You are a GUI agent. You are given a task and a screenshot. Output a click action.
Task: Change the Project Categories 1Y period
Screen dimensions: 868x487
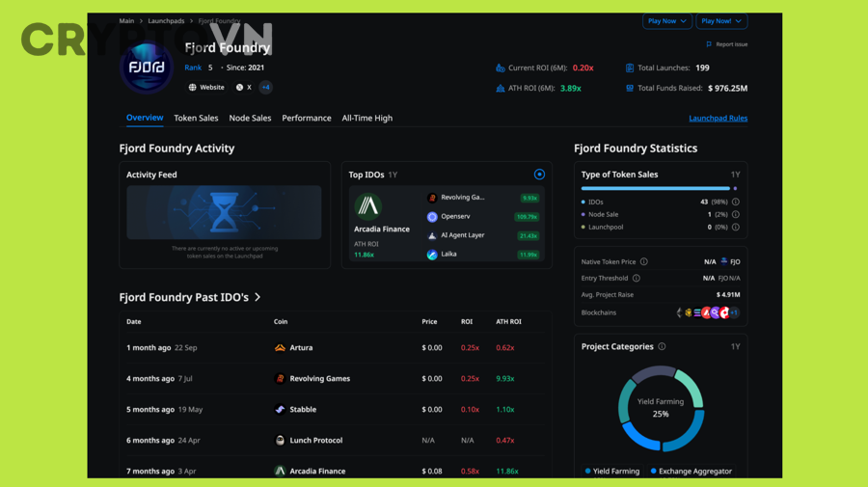735,346
